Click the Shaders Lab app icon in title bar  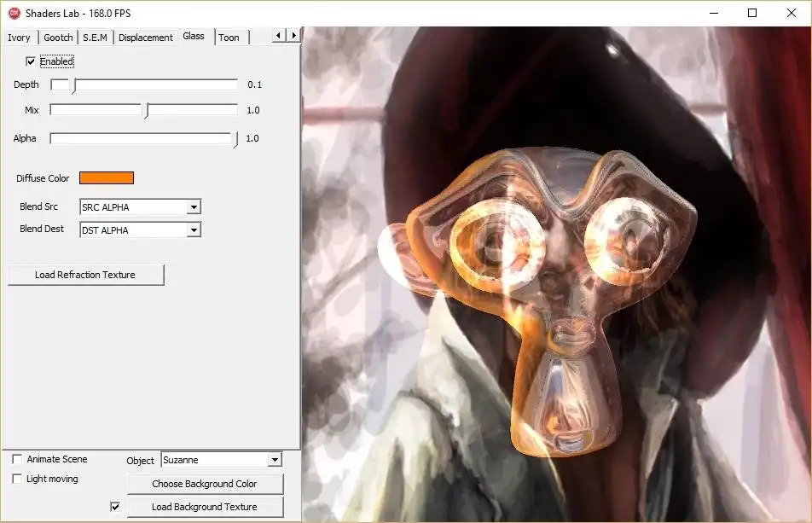click(14, 13)
